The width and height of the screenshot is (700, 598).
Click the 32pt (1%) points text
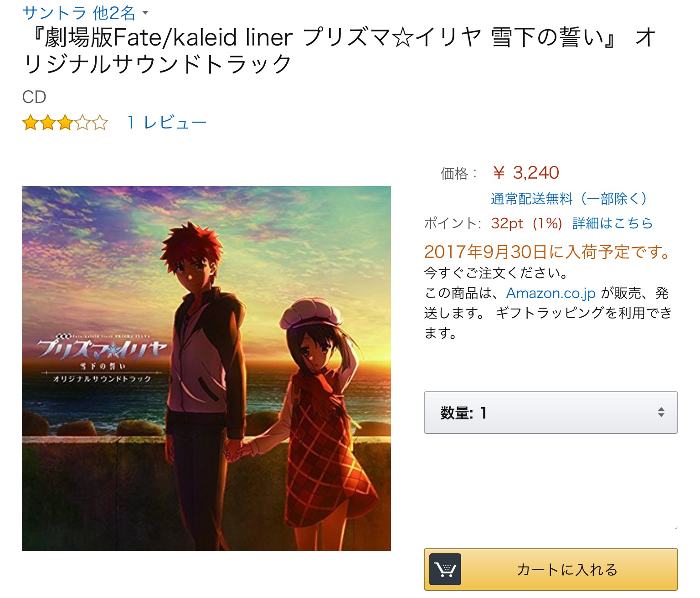click(x=526, y=223)
